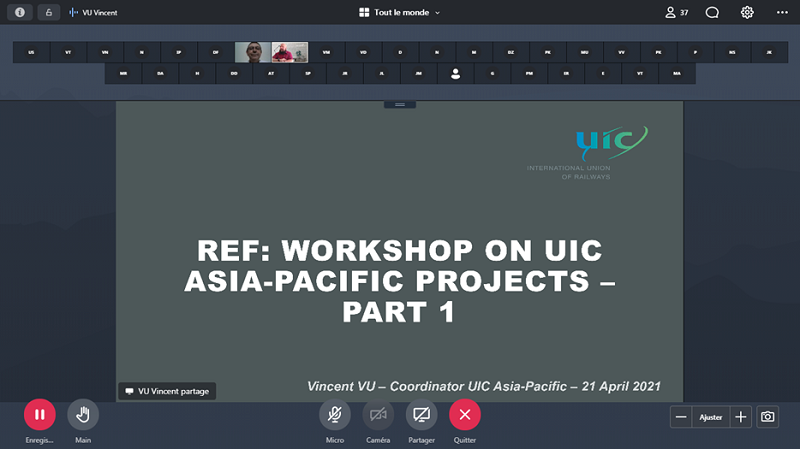Toggle the Caméra button
This screenshot has height=449, width=800.
(x=378, y=414)
